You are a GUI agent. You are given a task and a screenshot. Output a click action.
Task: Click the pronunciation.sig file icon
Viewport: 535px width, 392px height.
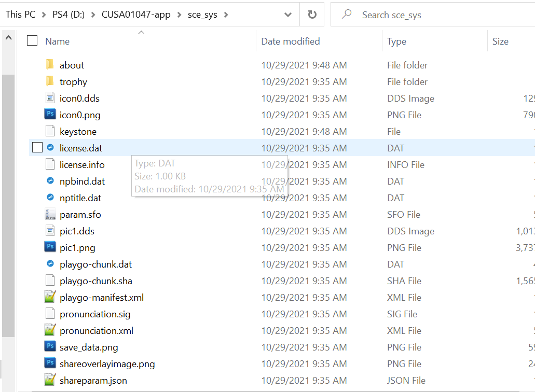click(50, 314)
